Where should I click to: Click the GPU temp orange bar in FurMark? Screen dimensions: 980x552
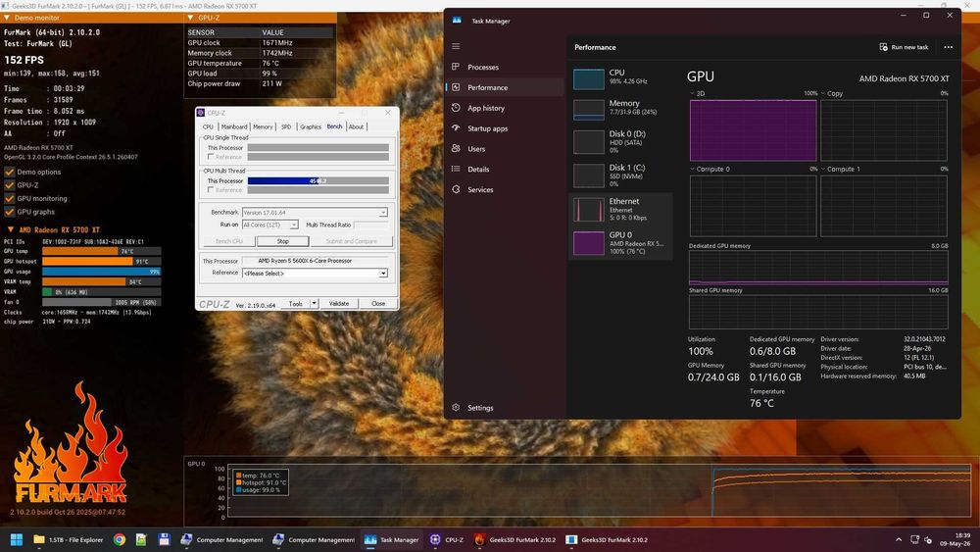pyautogui.click(x=80, y=251)
